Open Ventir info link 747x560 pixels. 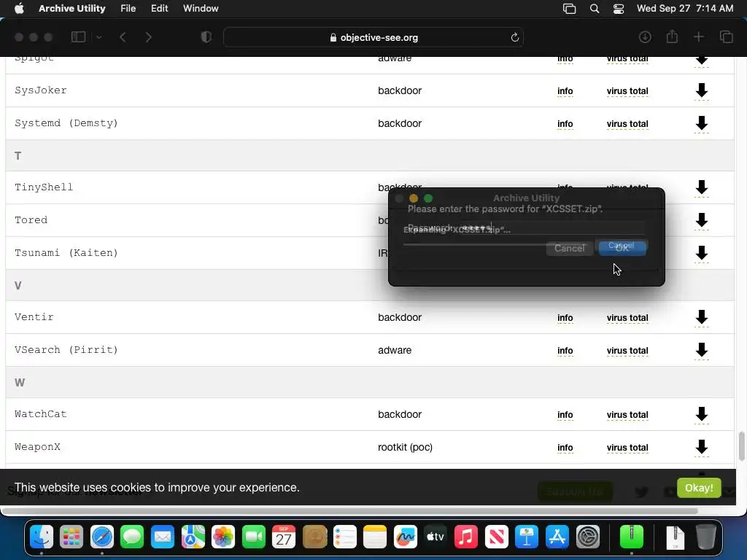[x=565, y=318]
